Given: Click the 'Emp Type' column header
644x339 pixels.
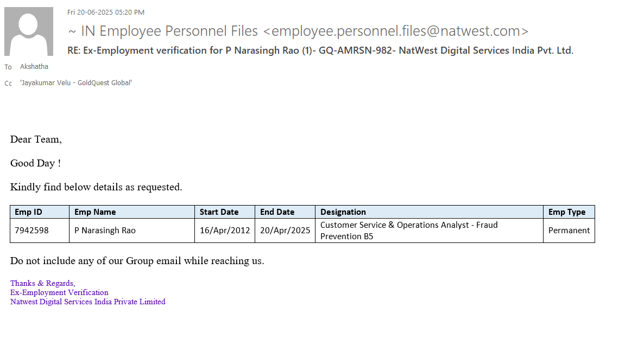Looking at the screenshot, I should click(x=567, y=212).
